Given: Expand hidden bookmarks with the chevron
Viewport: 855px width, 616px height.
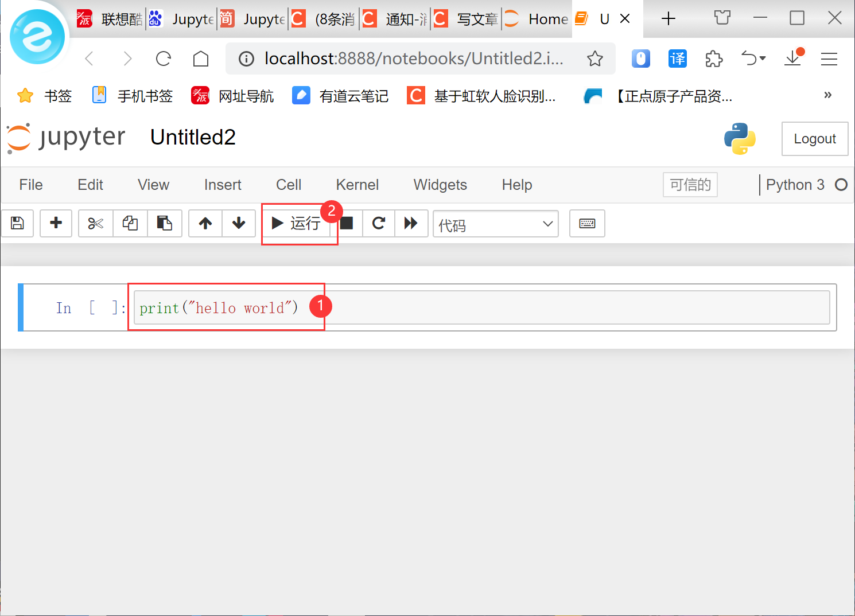Looking at the screenshot, I should coord(827,95).
